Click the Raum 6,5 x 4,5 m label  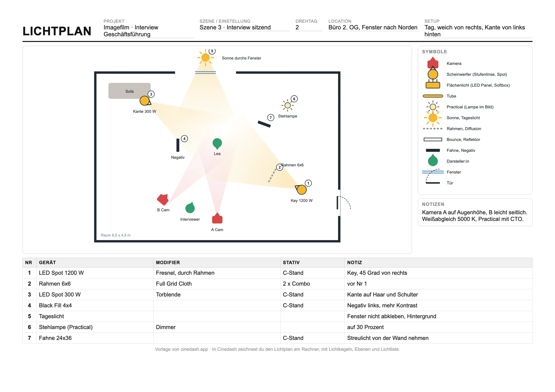[116, 235]
